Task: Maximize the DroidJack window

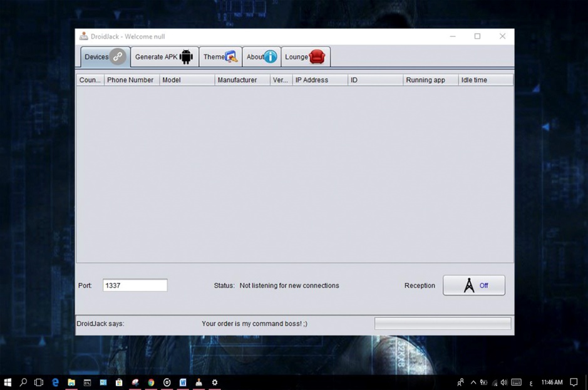Action: click(x=477, y=36)
